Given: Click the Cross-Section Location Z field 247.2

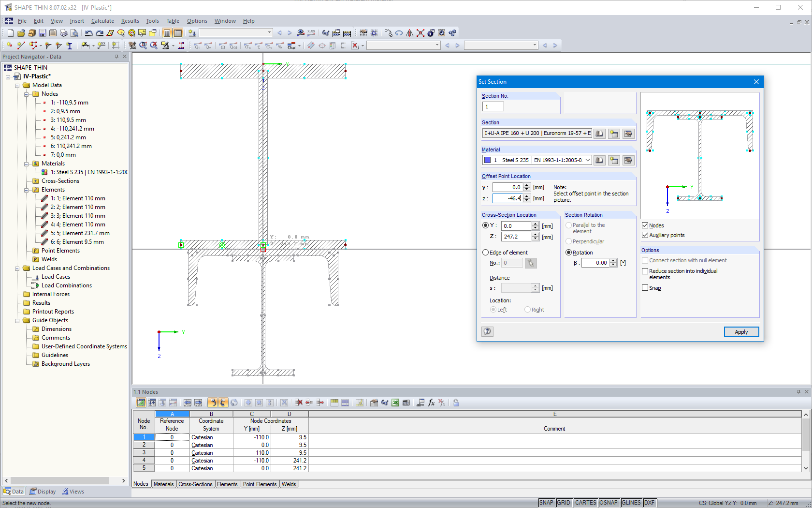Looking at the screenshot, I should coord(517,237).
